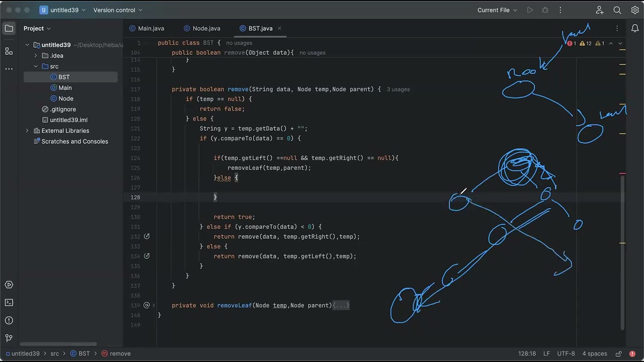Image resolution: width=644 pixels, height=362 pixels.
Task: Expand the .idea folder
Action: click(36, 56)
